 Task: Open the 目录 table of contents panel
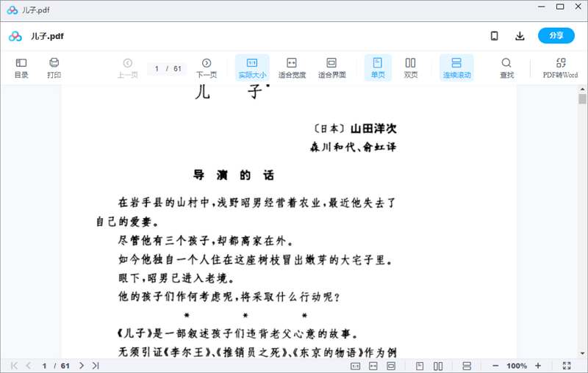point(21,68)
